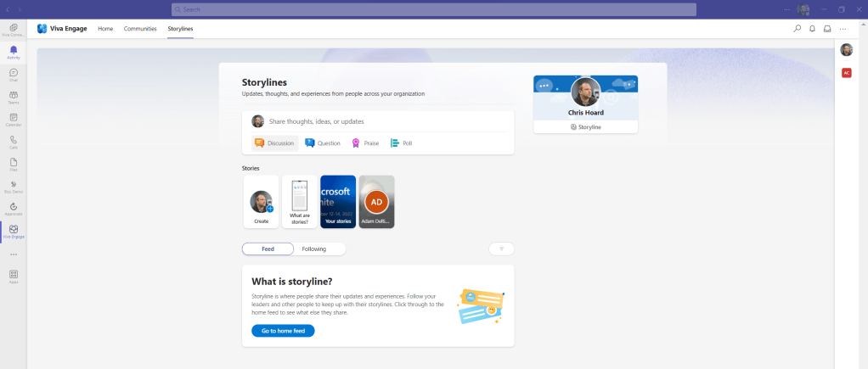Click the Share thoughts input box
Screen dimensions: 868x369
pos(386,121)
